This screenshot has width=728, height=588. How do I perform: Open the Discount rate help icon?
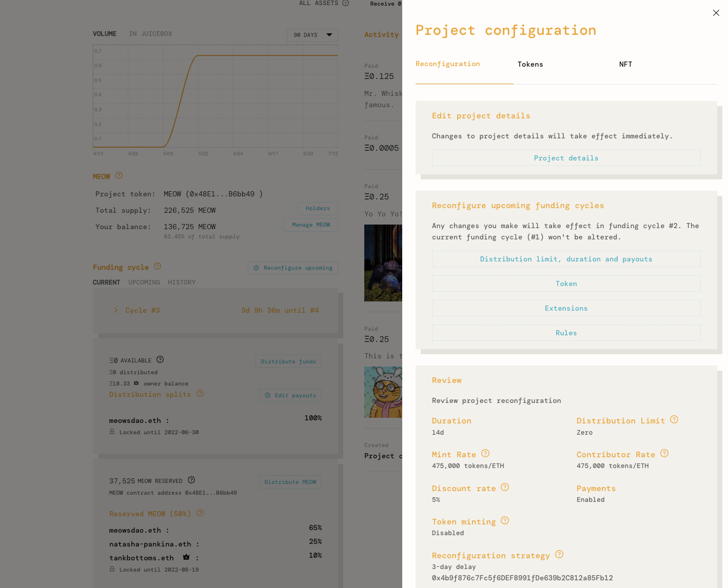coord(505,487)
